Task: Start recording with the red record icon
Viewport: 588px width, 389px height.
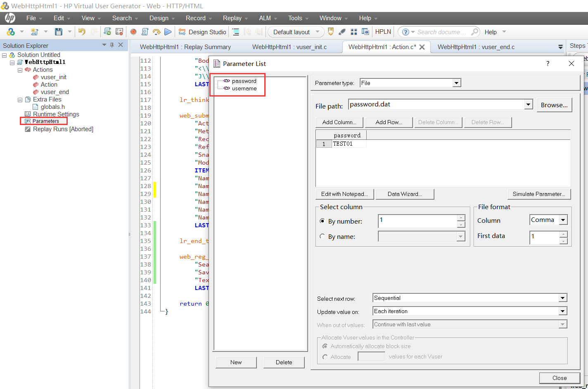Action: tap(133, 32)
